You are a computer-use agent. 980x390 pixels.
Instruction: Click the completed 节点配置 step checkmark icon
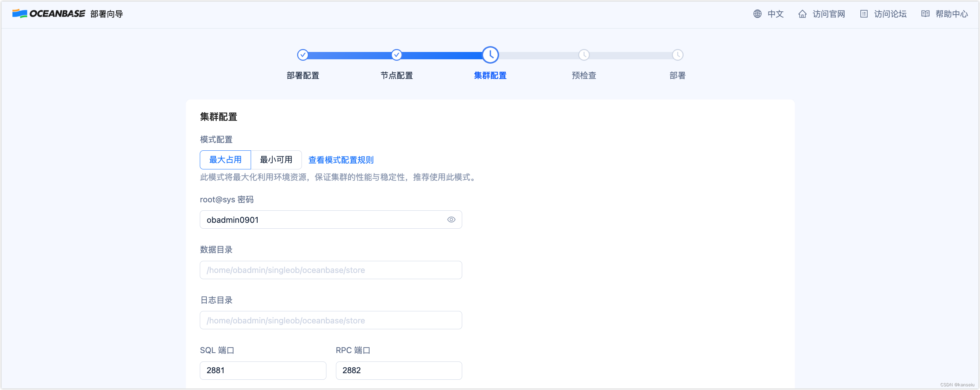point(396,55)
